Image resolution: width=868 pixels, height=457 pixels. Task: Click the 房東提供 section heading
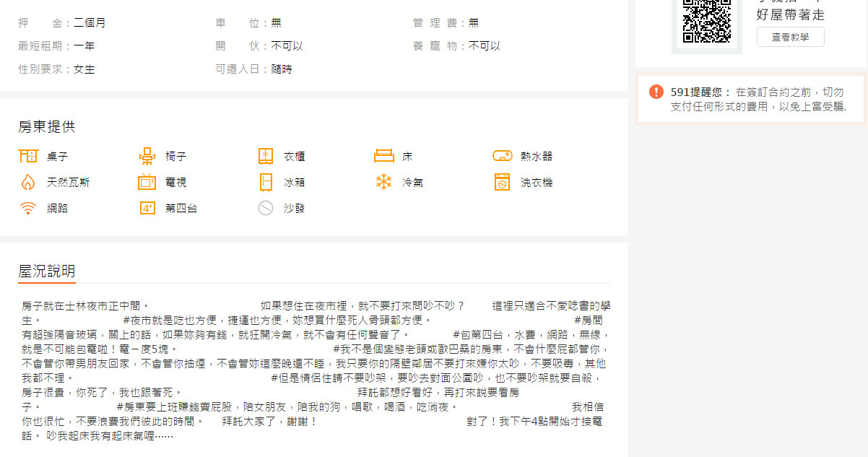pyautogui.click(x=47, y=127)
